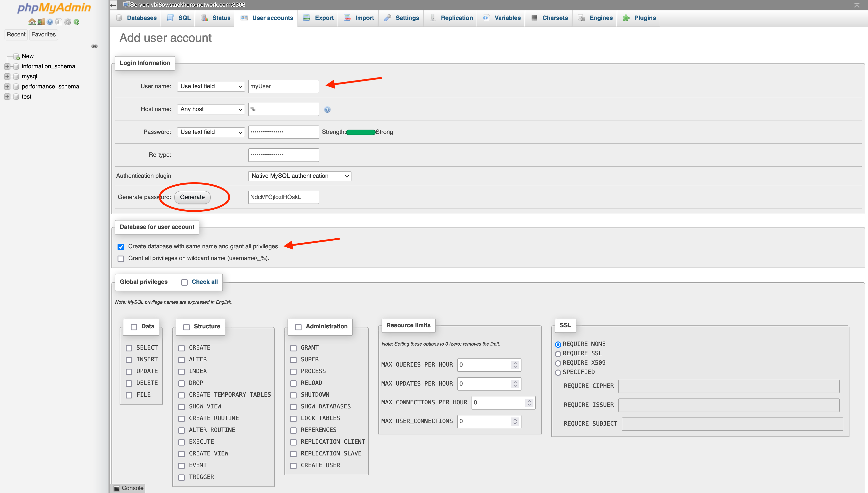868x493 pixels.
Task: Open navigation panel settings with the gear icon
Action: (x=68, y=22)
